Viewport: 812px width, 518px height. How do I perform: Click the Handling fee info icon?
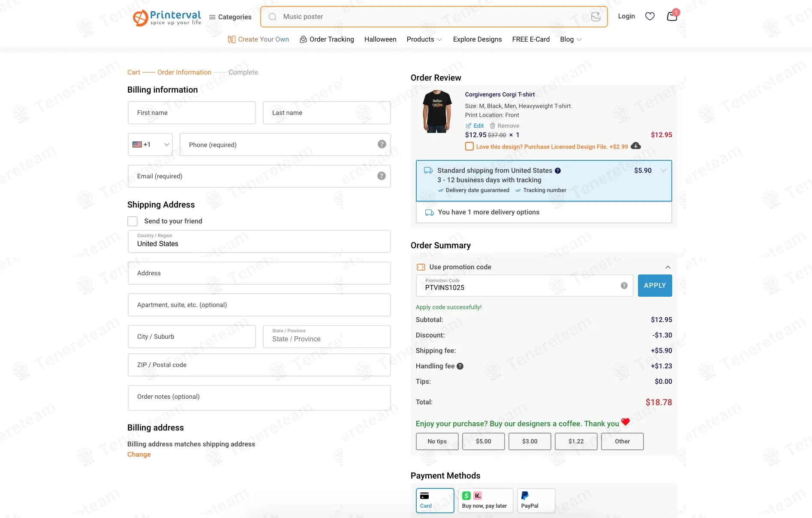coord(460,366)
